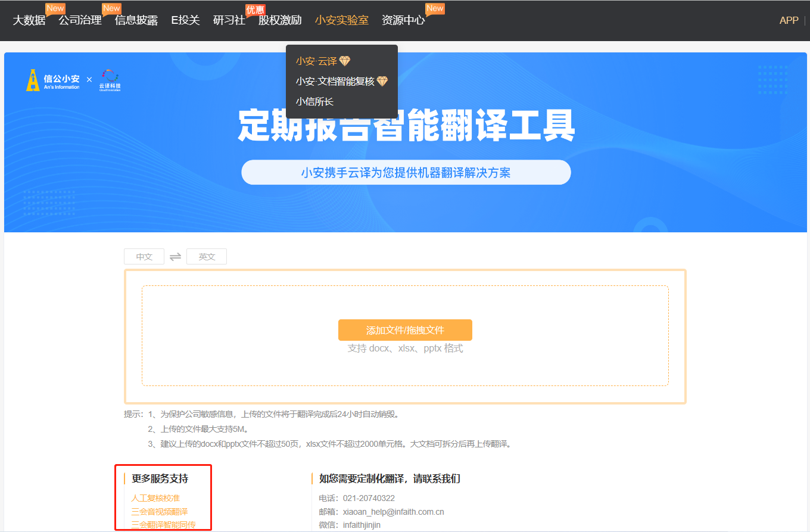Screen dimensions: 810x532
Task: Open the 大数据 menu
Action: coord(29,20)
